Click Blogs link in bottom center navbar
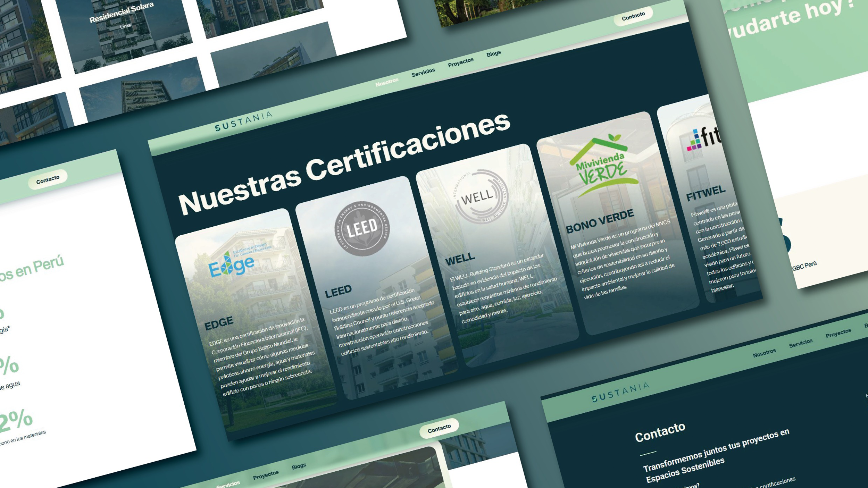Viewport: 868px width, 488px height. (299, 466)
